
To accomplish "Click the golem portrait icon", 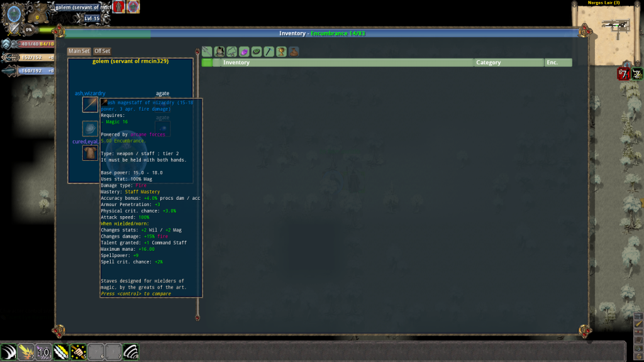I will coord(14,14).
